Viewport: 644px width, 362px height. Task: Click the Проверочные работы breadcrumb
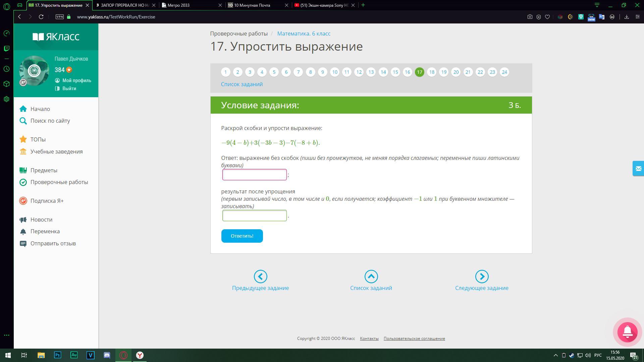point(239,34)
